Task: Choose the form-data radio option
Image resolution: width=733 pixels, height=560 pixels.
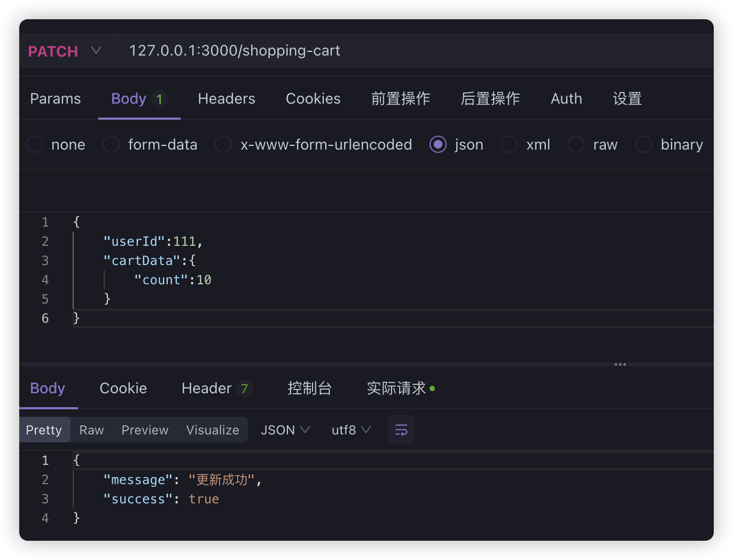Action: tap(111, 144)
